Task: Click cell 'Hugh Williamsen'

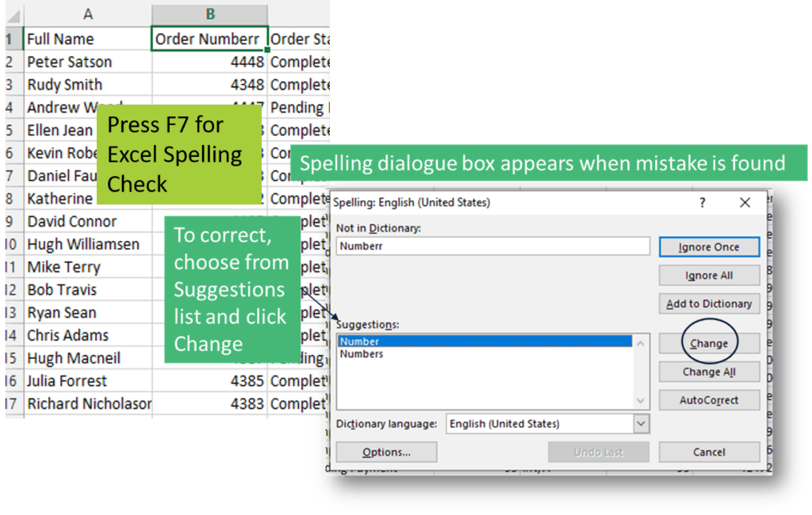Action: click(87, 244)
